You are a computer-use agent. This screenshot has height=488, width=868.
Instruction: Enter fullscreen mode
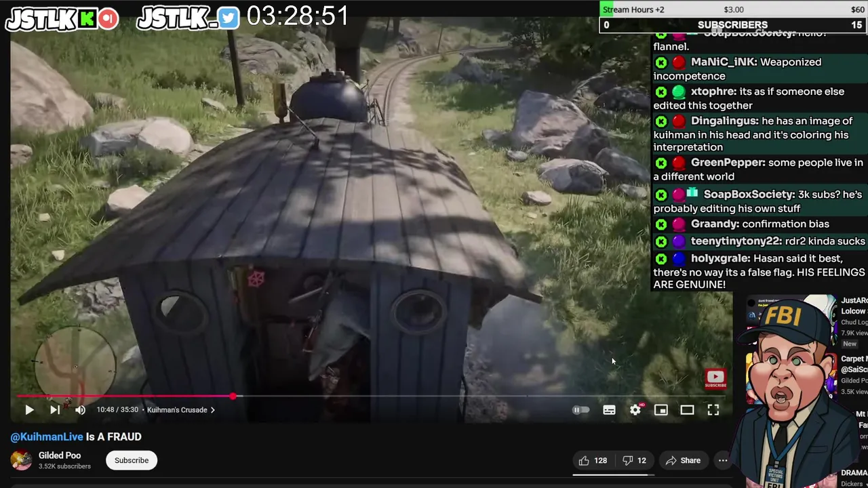pos(713,409)
